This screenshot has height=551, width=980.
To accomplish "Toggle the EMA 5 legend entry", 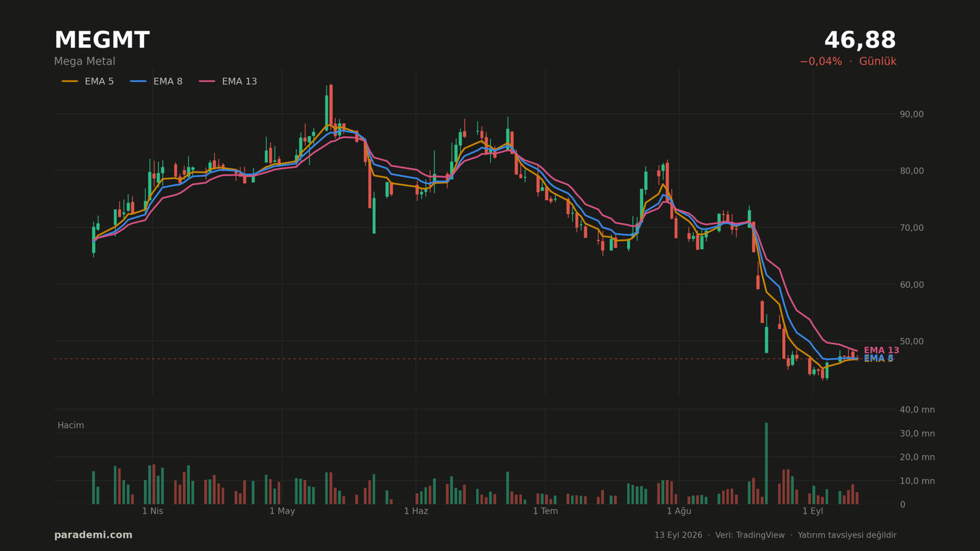I will pos(88,81).
